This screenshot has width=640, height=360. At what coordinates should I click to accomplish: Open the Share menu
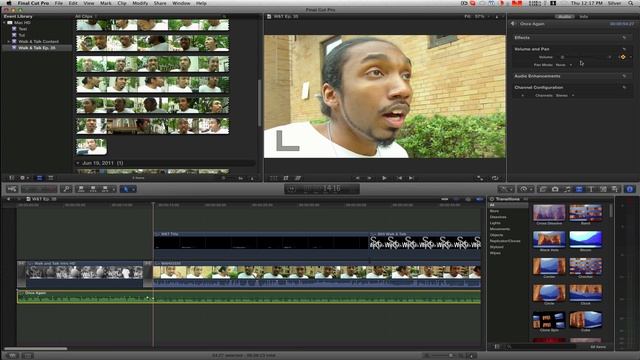160,3
